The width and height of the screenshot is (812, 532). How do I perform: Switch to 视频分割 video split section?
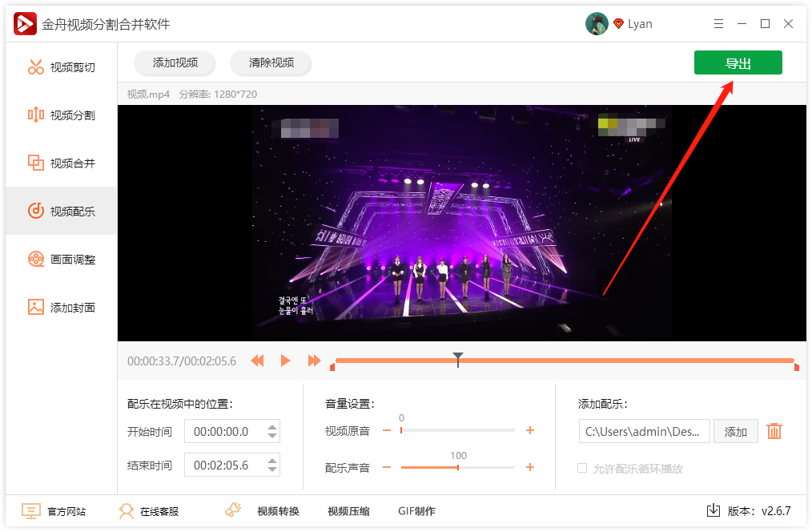tap(61, 115)
